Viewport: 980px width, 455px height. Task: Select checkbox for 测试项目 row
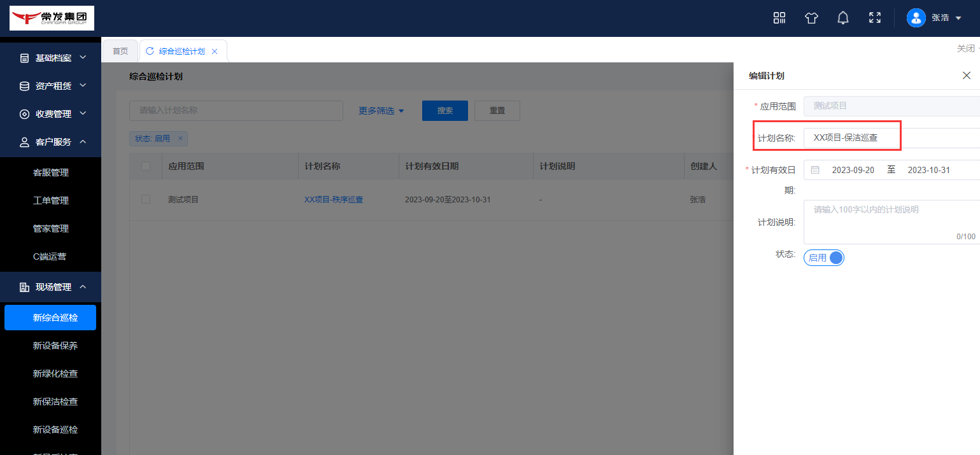tap(146, 199)
